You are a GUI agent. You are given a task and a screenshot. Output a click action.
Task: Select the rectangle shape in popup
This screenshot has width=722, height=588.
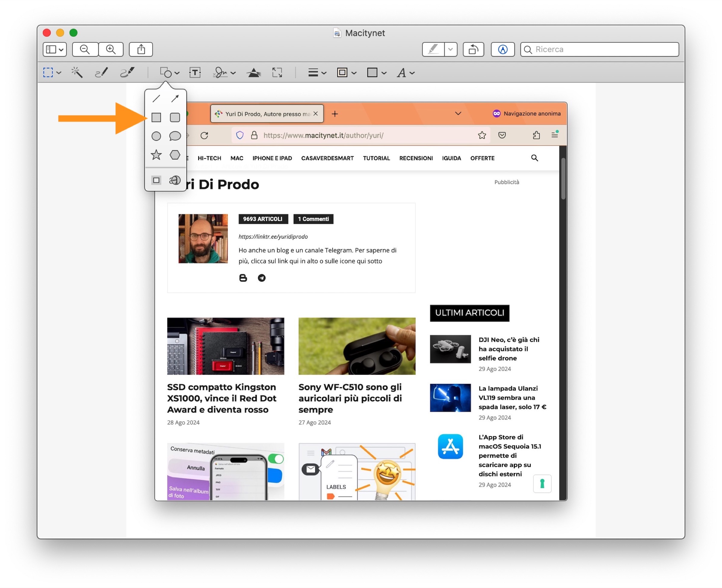pos(156,118)
